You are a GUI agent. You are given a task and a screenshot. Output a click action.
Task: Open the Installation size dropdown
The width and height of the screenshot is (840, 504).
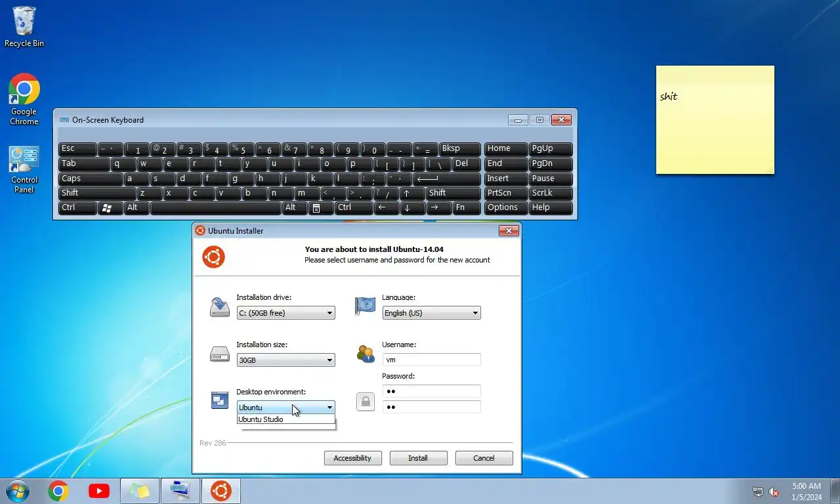tap(285, 360)
